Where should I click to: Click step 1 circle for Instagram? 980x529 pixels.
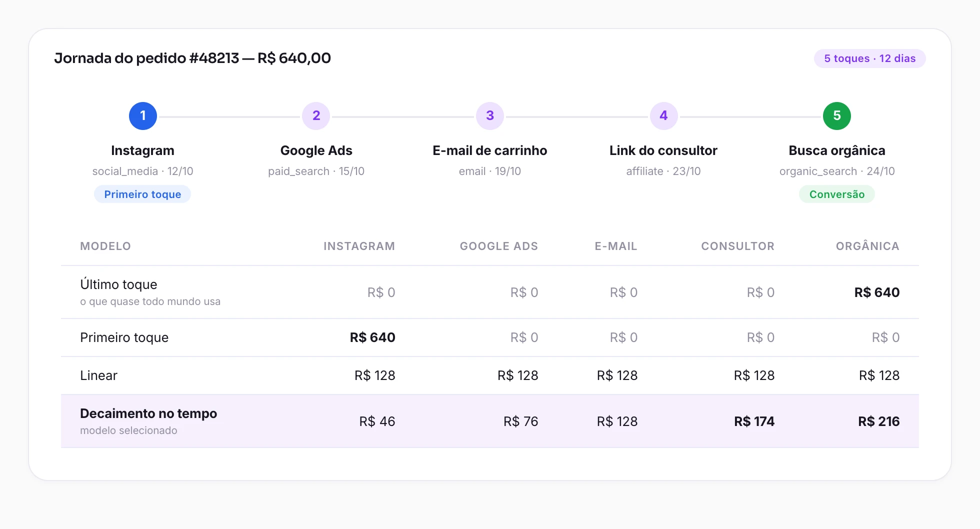[143, 116]
